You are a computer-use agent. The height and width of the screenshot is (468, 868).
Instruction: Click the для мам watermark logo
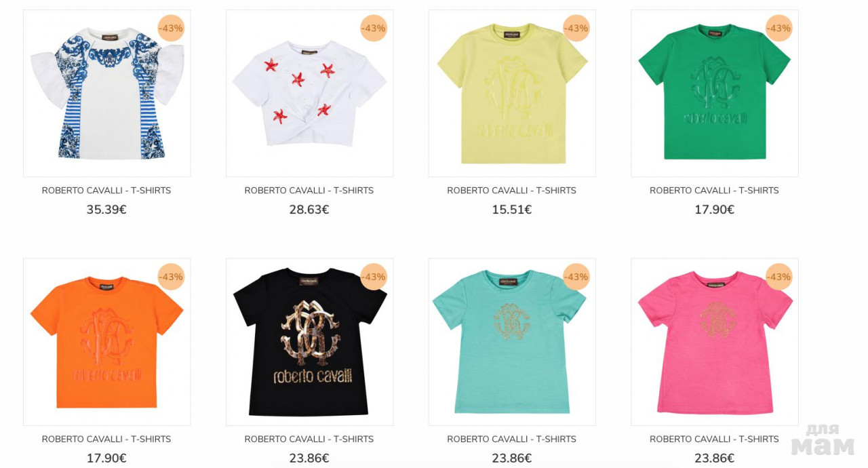coord(823,440)
